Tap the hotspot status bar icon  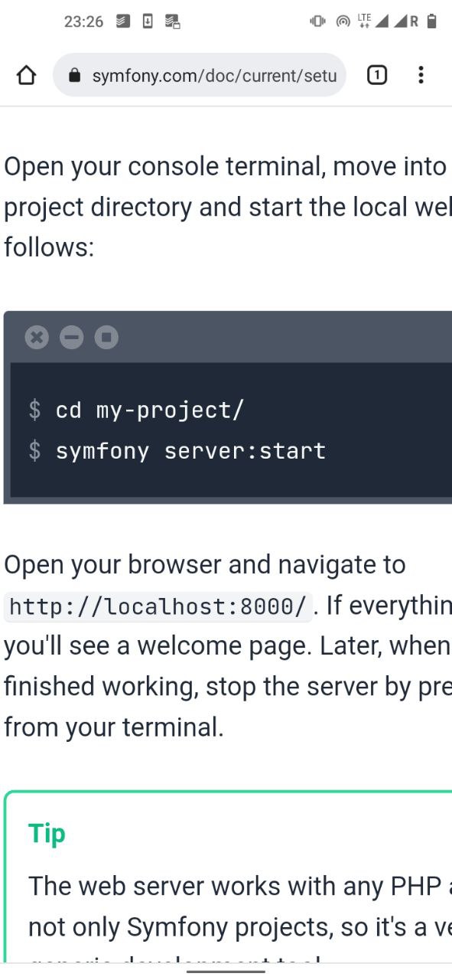[x=343, y=21]
